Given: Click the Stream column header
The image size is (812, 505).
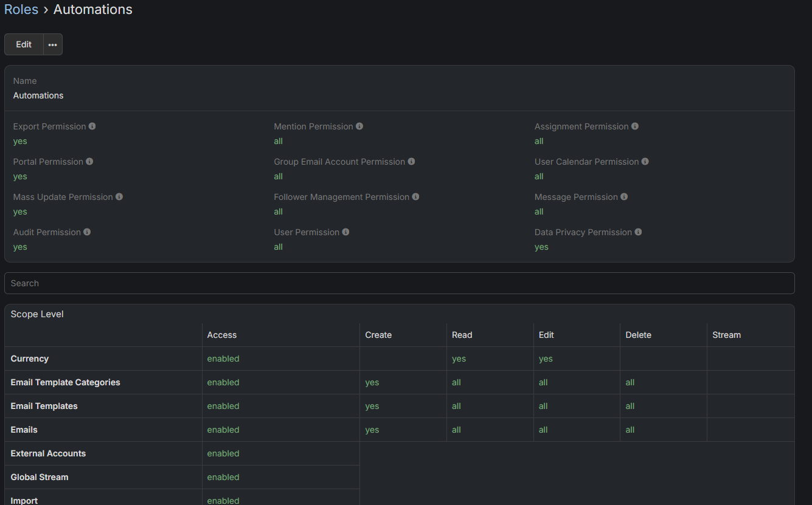Looking at the screenshot, I should 726,335.
